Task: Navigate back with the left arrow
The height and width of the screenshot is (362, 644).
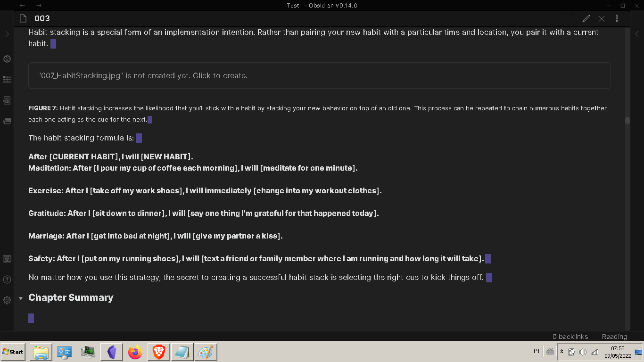Action: click(23, 5)
